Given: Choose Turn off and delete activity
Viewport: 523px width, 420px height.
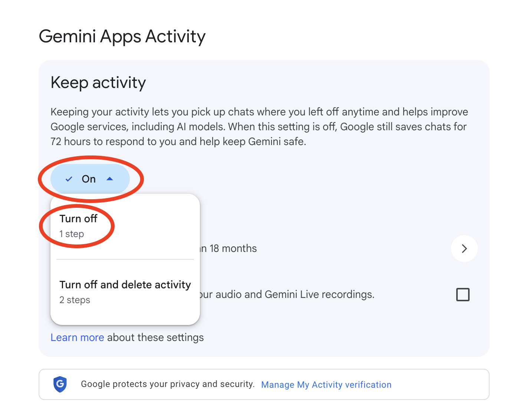Looking at the screenshot, I should click(x=125, y=285).
